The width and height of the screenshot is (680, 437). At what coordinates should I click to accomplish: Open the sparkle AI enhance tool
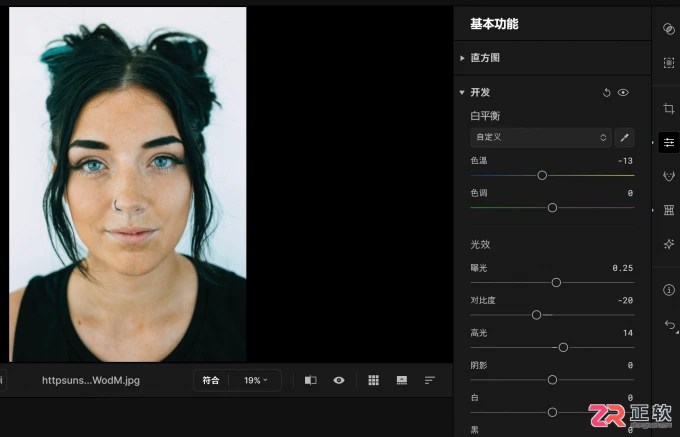pyautogui.click(x=669, y=244)
